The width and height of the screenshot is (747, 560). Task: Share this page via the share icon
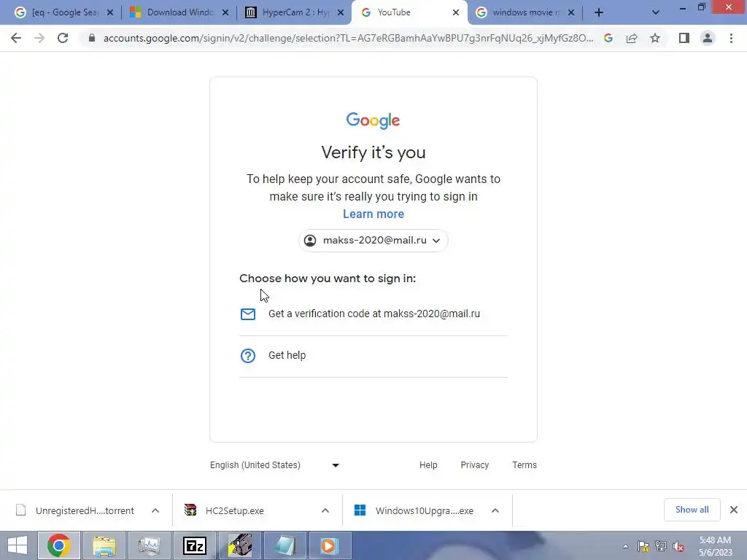click(x=632, y=38)
